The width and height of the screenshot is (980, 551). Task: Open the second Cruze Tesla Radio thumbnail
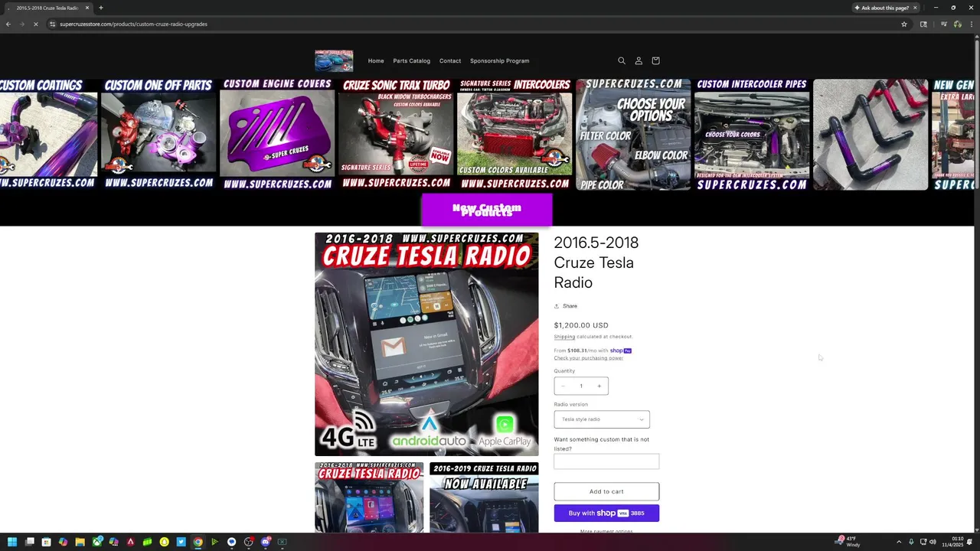369,497
